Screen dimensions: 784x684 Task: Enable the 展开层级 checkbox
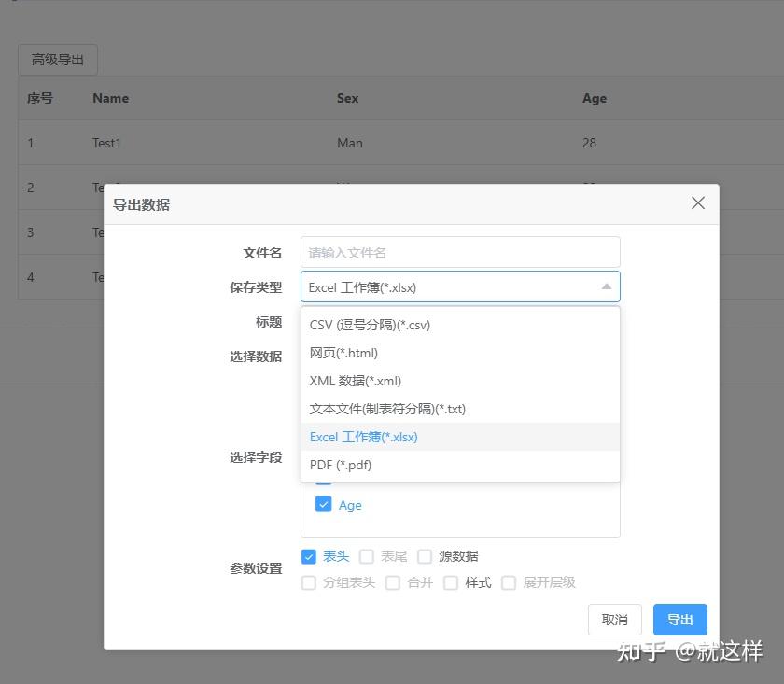[x=509, y=582]
